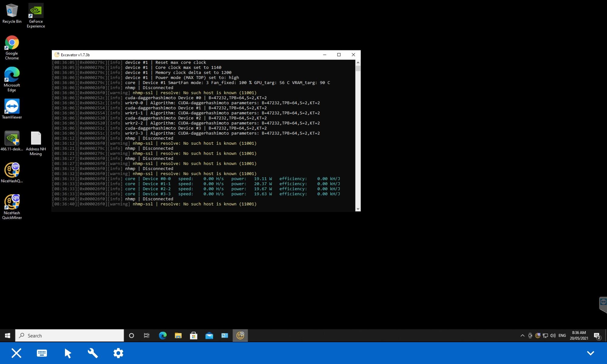Open TeamViewer from the desktop
This screenshot has height=364, width=607.
pos(12,106)
